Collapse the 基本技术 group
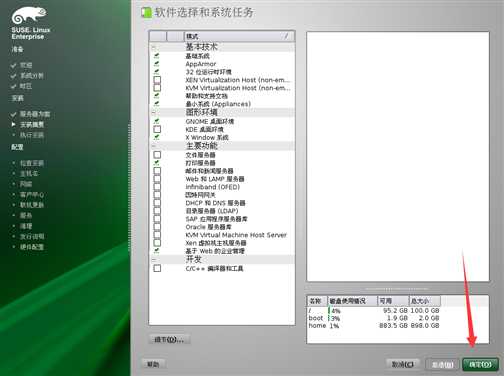504x376 pixels. [154, 47]
